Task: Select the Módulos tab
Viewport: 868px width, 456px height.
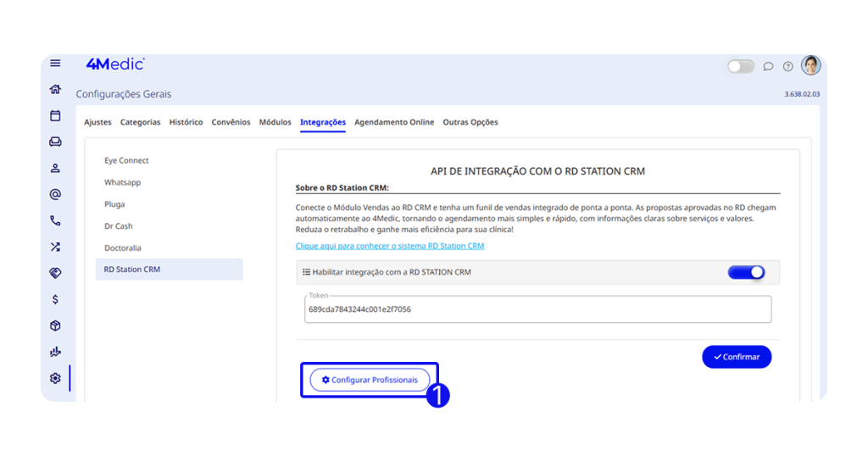Action: coord(275,122)
